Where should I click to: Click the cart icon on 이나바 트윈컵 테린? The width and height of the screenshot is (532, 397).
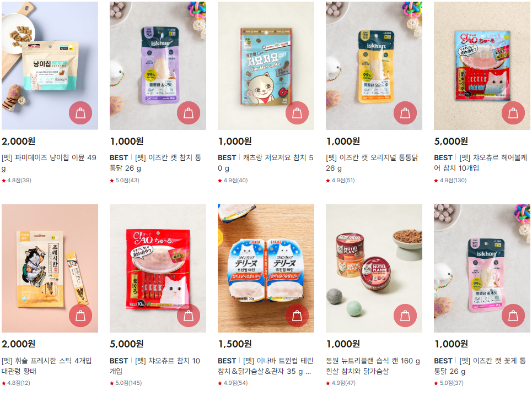tap(297, 316)
